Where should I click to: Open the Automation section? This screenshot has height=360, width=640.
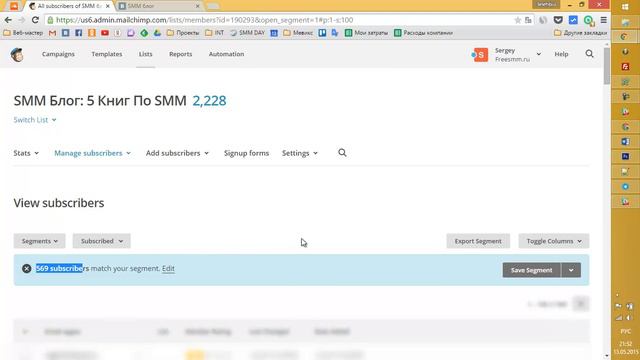pyautogui.click(x=227, y=54)
